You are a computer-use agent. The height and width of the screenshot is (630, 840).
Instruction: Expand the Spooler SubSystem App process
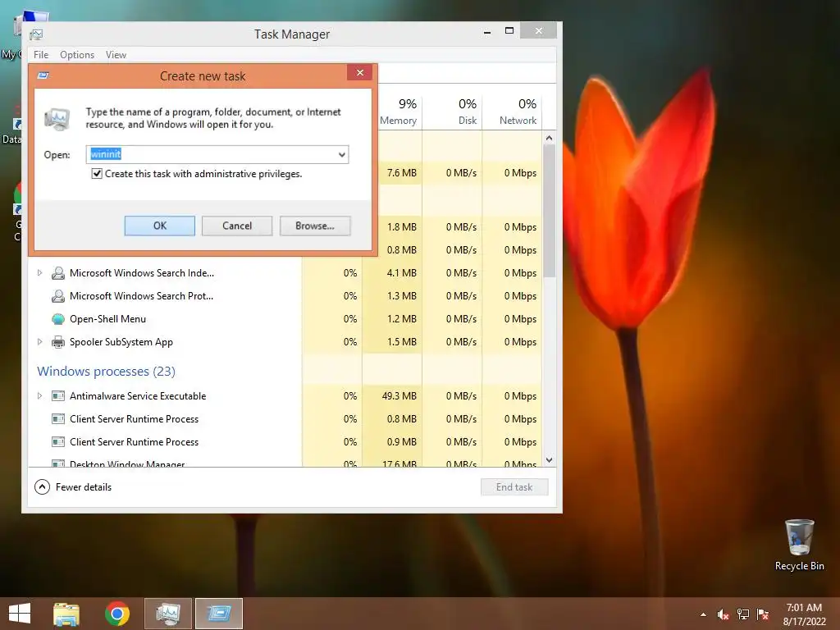point(39,342)
